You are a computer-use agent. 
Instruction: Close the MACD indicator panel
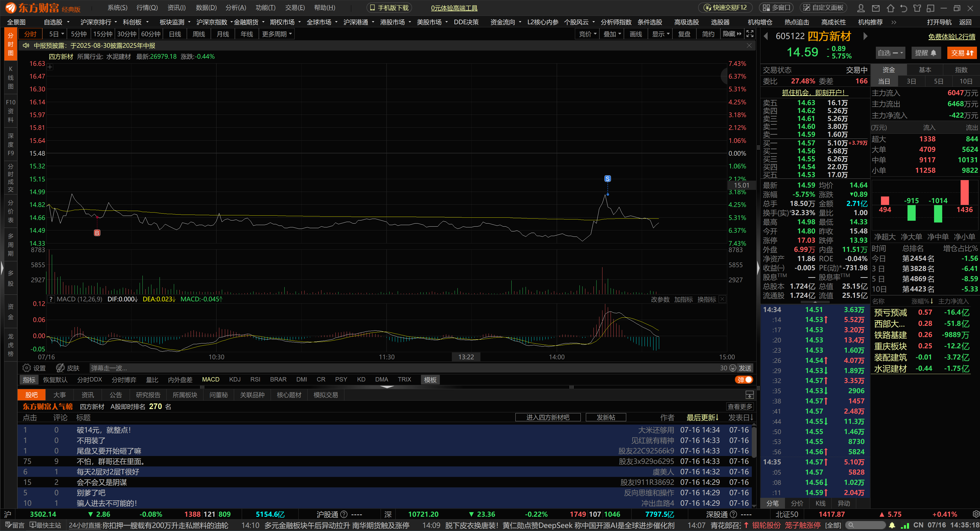[722, 299]
